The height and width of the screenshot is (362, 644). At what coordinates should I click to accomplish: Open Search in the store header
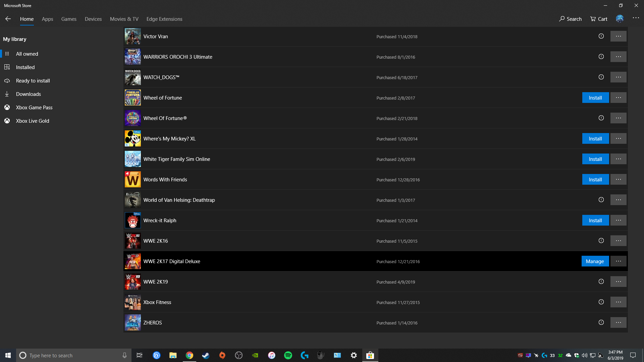click(x=570, y=19)
